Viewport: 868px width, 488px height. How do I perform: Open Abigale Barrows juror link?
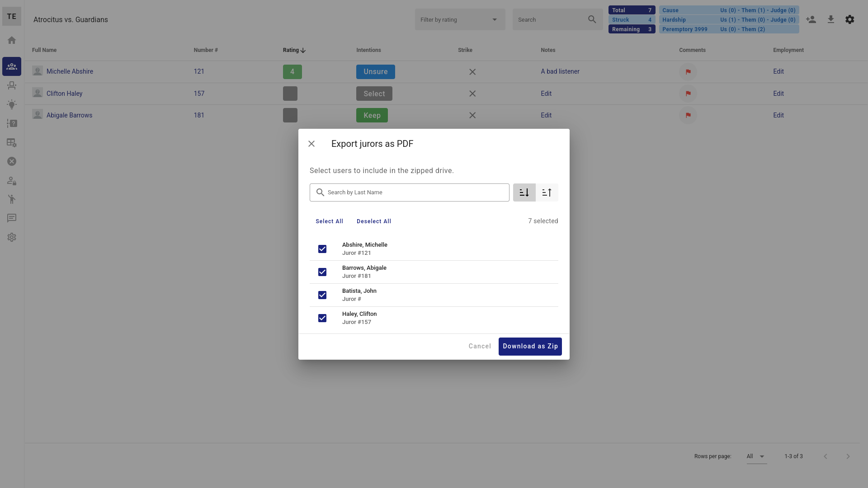click(69, 115)
